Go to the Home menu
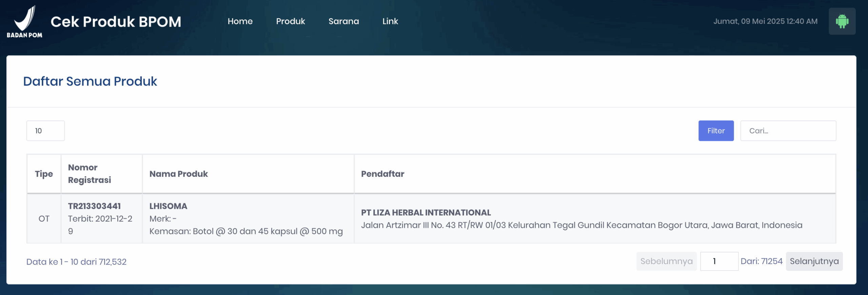This screenshot has width=868, height=295. 240,21
